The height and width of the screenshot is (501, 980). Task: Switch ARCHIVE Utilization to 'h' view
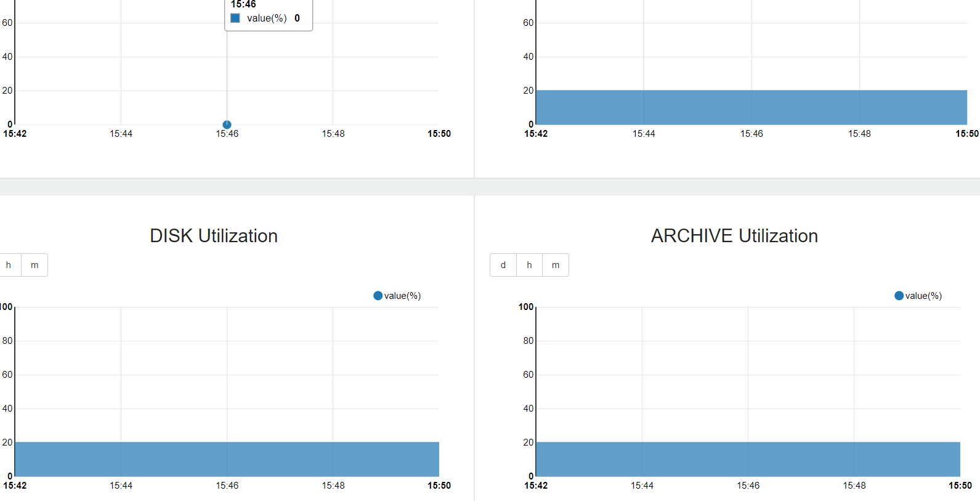(529, 265)
